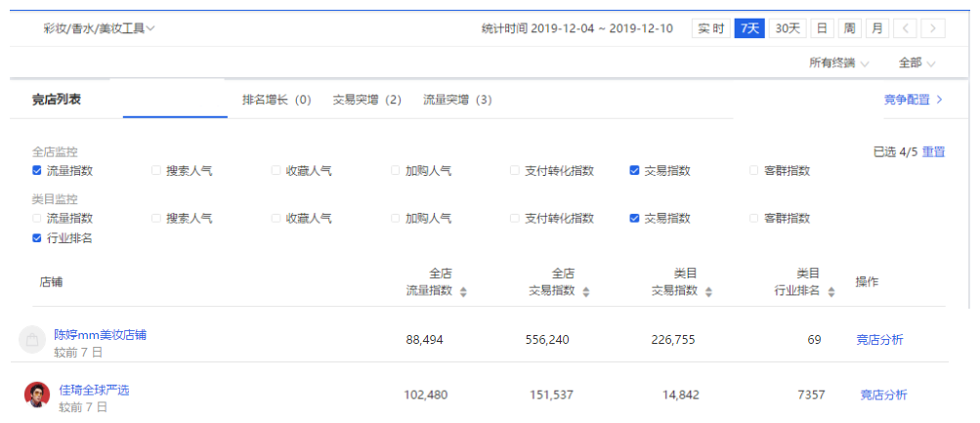Click the previous period arrow icon

(x=906, y=28)
